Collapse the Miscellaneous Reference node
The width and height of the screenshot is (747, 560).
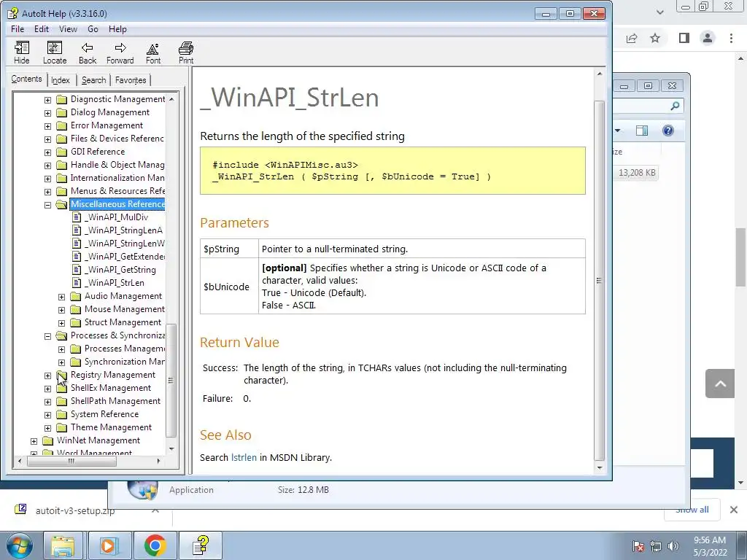tap(47, 205)
